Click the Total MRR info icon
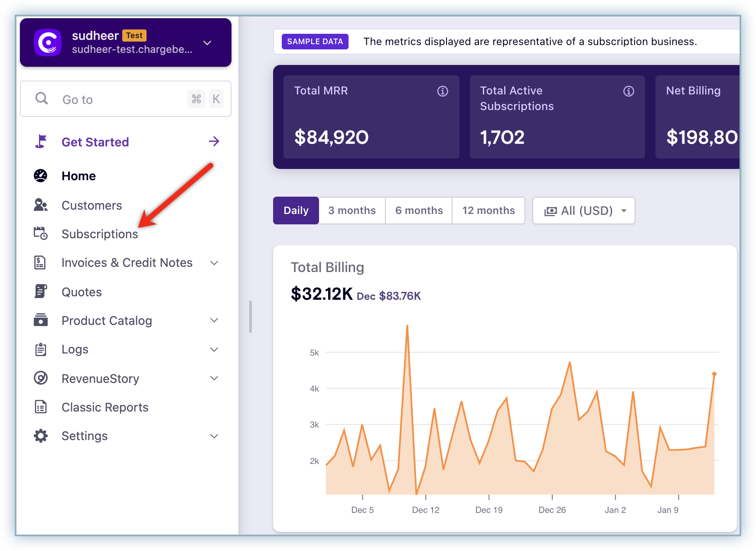This screenshot has width=756, height=551. (442, 91)
